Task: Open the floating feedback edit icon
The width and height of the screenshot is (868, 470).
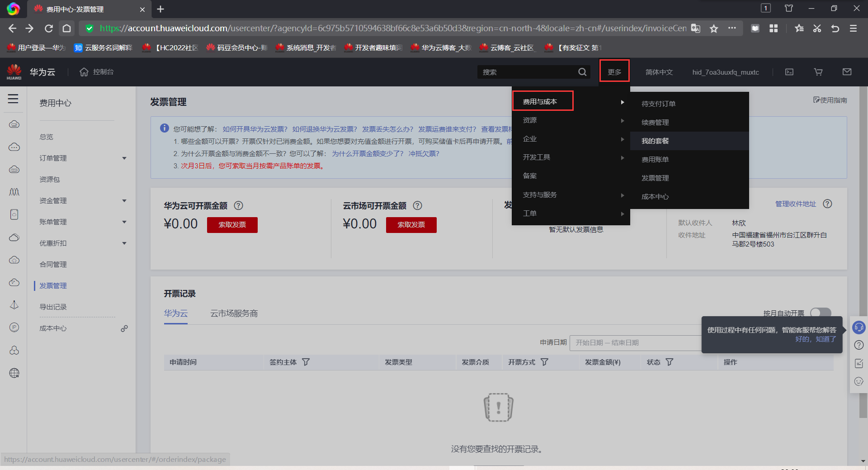Action: pyautogui.click(x=859, y=363)
